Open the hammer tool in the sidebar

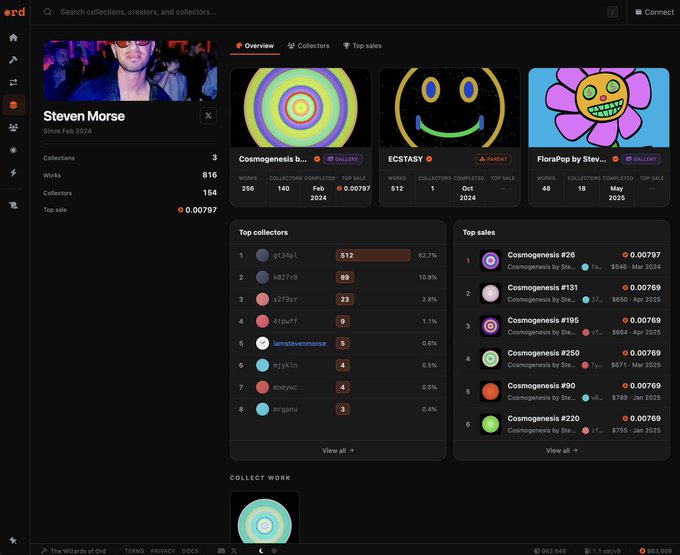(13, 60)
